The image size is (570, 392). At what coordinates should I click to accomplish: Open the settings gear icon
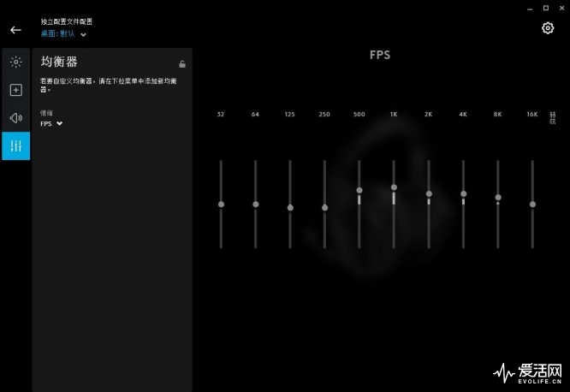click(548, 28)
